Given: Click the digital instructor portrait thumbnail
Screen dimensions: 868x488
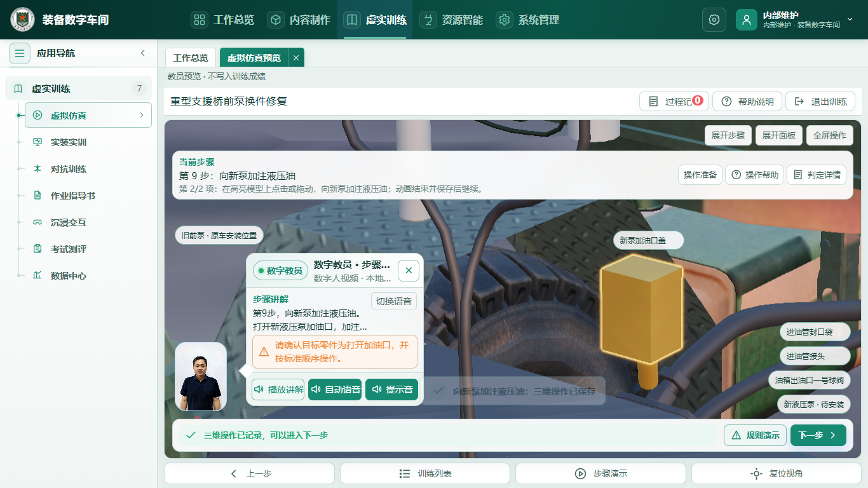Looking at the screenshot, I should point(201,376).
